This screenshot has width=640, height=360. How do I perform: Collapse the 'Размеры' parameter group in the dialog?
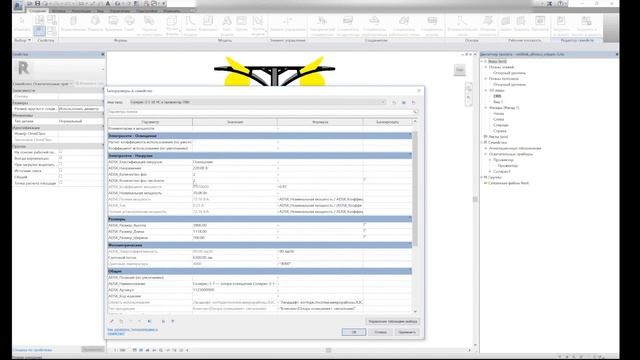(410, 219)
